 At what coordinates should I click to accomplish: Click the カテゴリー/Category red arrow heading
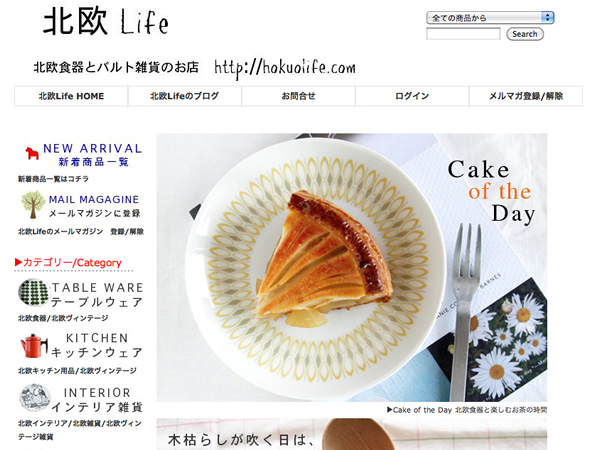coord(68,262)
